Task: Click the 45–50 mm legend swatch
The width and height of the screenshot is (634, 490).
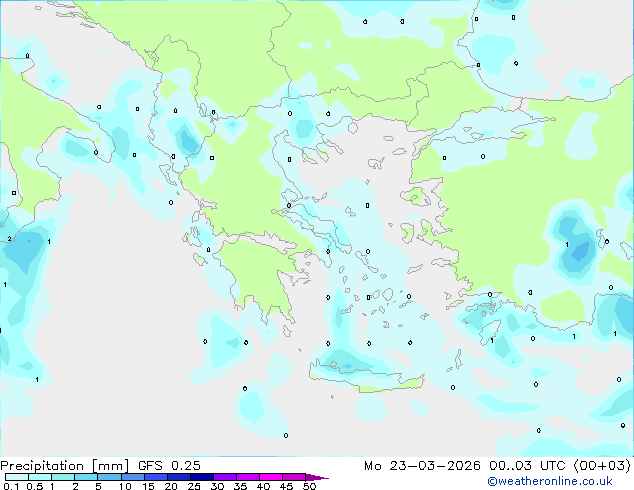Action: pos(294,477)
